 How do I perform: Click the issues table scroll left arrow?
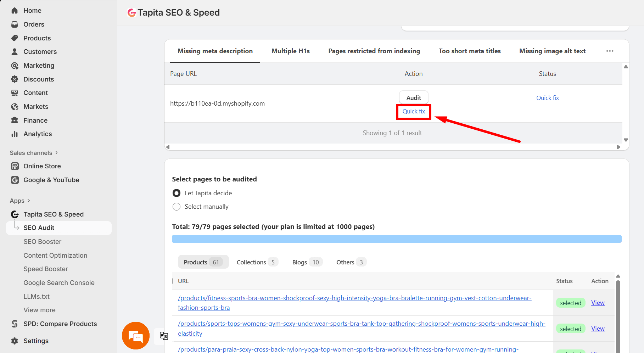[168, 147]
